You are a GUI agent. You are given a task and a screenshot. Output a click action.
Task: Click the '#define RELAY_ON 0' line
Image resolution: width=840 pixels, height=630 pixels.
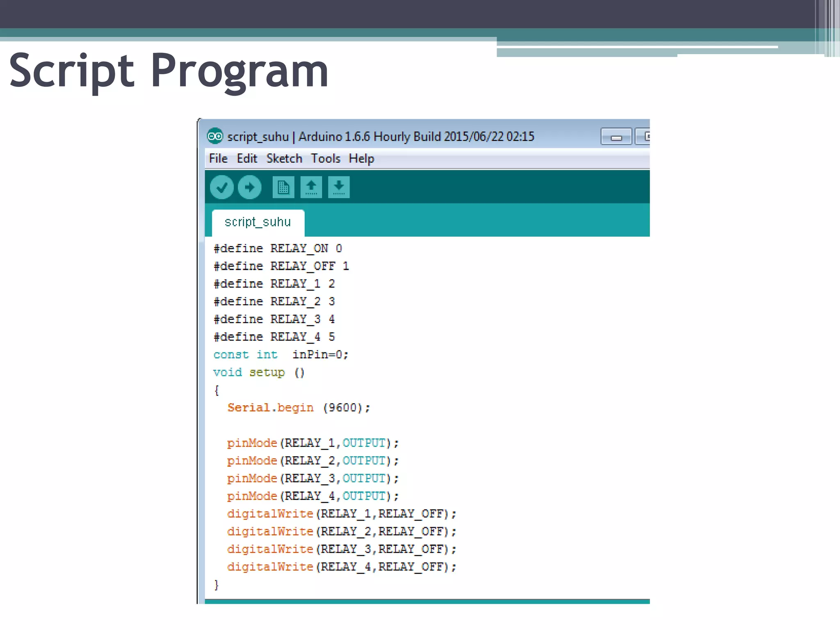point(278,249)
